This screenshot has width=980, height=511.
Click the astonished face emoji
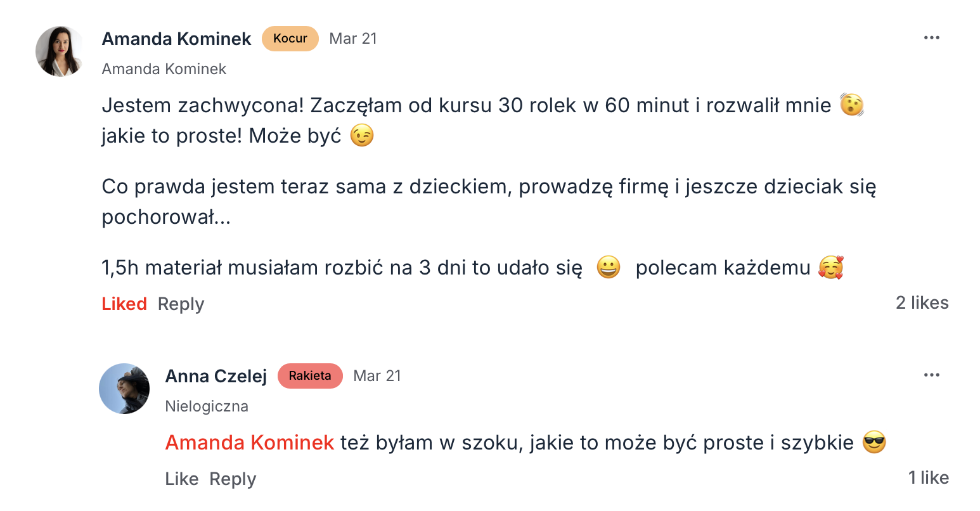pyautogui.click(x=852, y=105)
